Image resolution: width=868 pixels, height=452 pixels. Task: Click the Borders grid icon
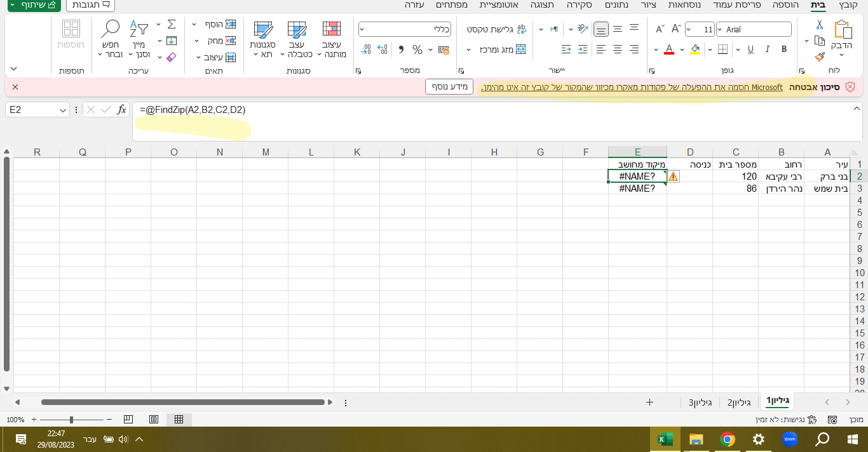(722, 50)
